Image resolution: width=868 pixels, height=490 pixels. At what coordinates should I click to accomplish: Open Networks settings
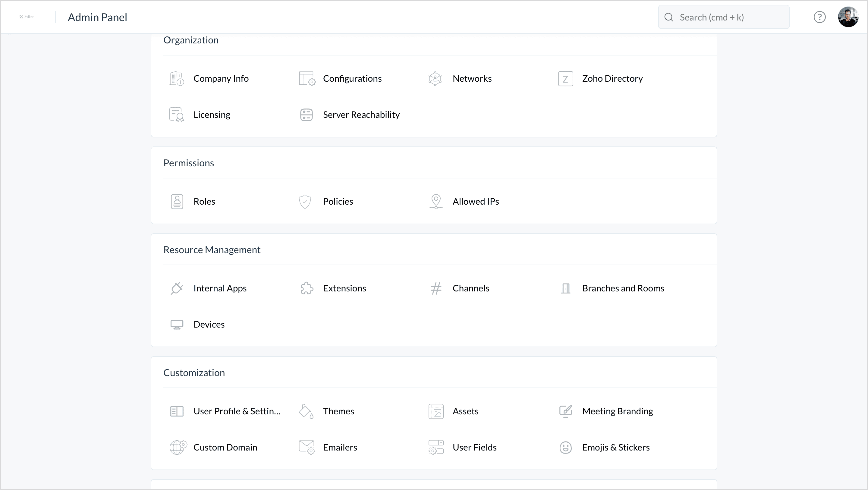pos(472,79)
